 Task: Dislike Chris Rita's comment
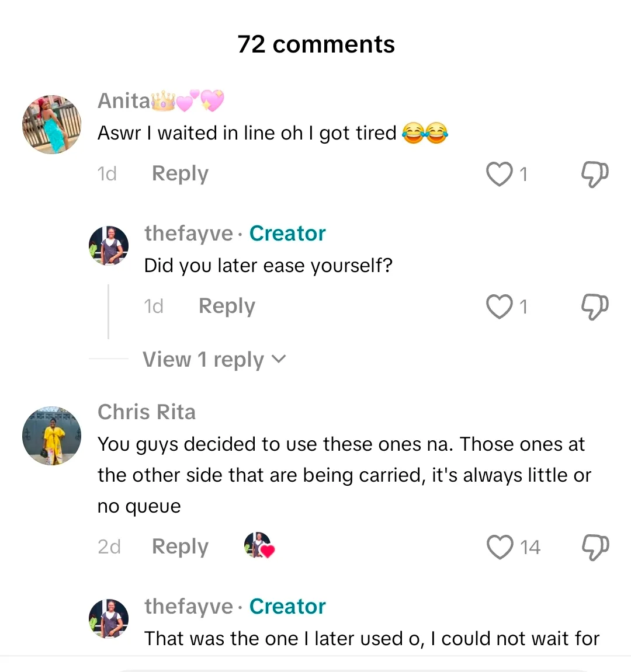595,547
